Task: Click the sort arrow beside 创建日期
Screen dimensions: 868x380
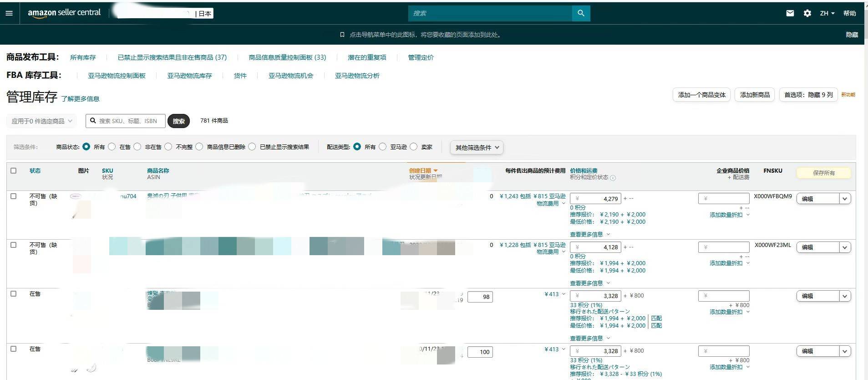Action: click(436, 171)
